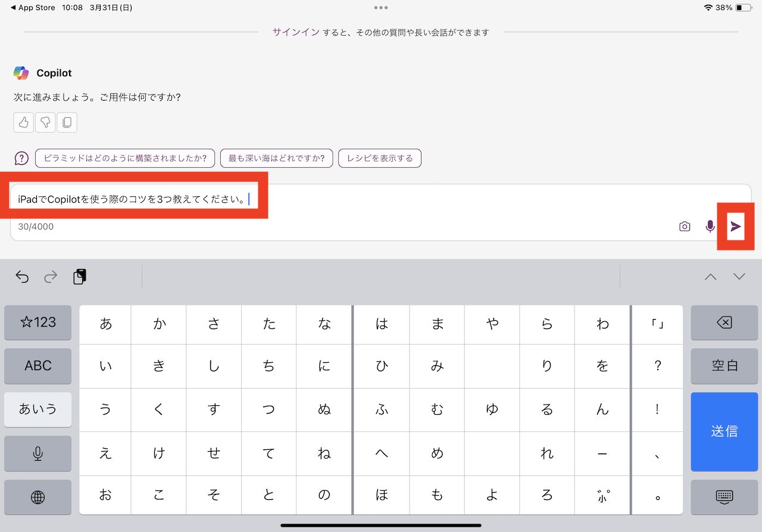Screen dimensions: 762x532
Task: Tap the を key
Action: click(x=602, y=367)
